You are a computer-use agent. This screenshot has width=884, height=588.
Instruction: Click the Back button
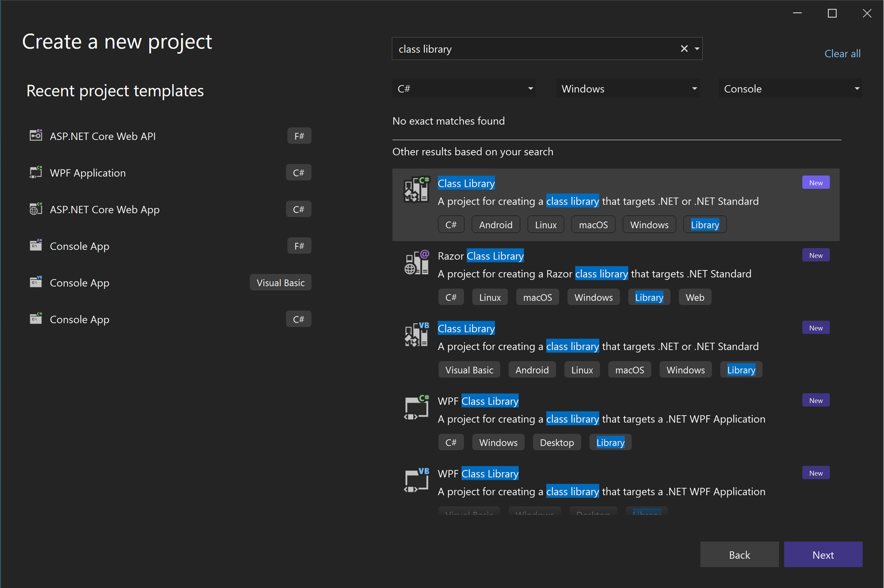click(x=739, y=554)
